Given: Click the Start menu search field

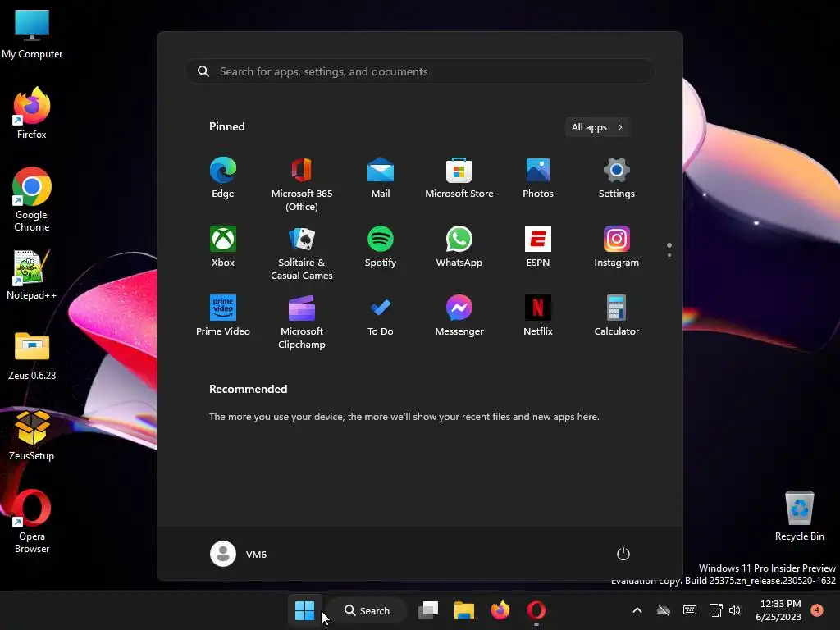Looking at the screenshot, I should pos(419,71).
